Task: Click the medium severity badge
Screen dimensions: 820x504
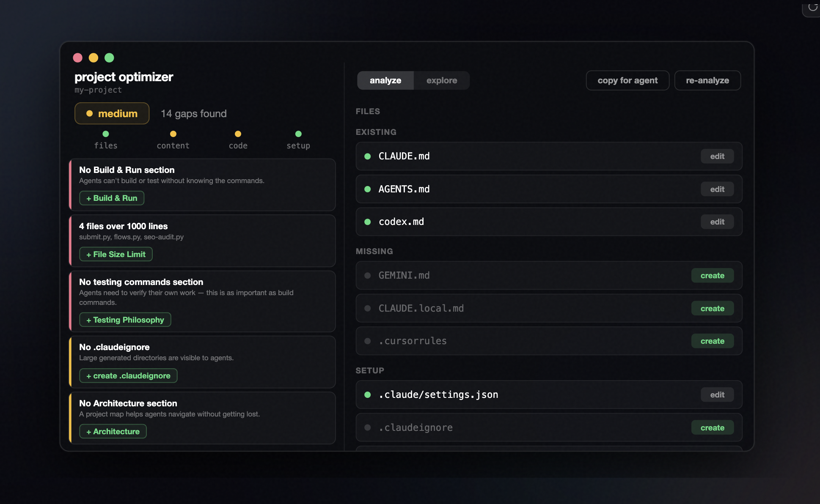Action: point(112,113)
